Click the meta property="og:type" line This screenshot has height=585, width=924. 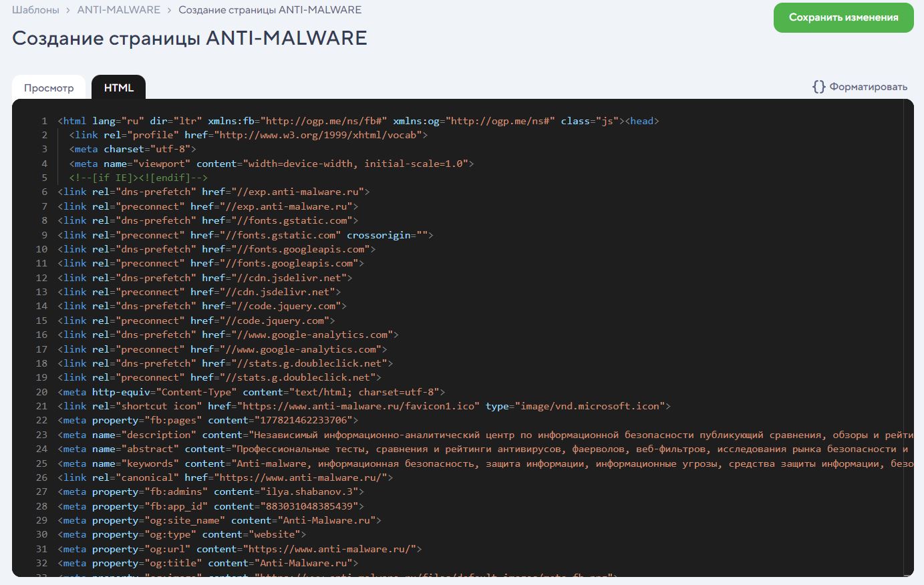point(182,534)
